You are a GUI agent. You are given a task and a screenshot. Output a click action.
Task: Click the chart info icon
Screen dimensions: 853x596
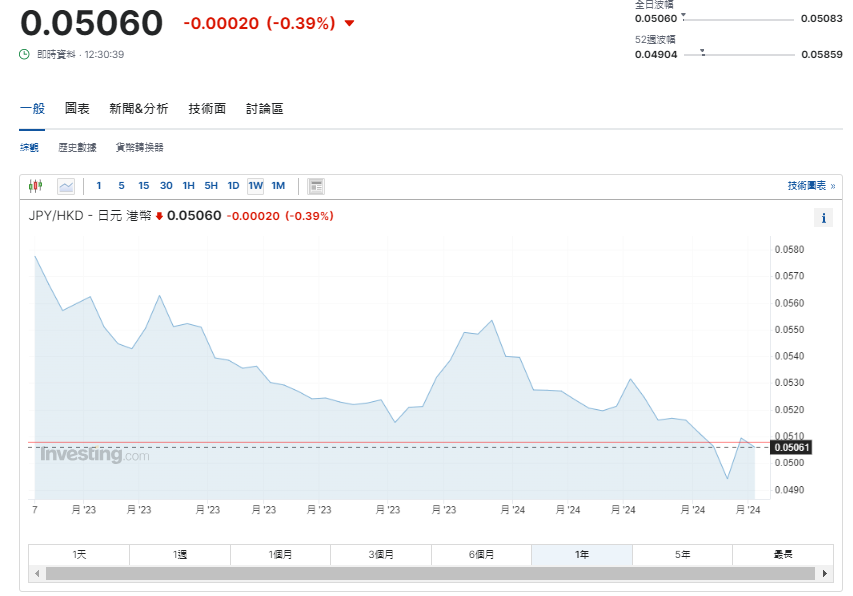[823, 217]
